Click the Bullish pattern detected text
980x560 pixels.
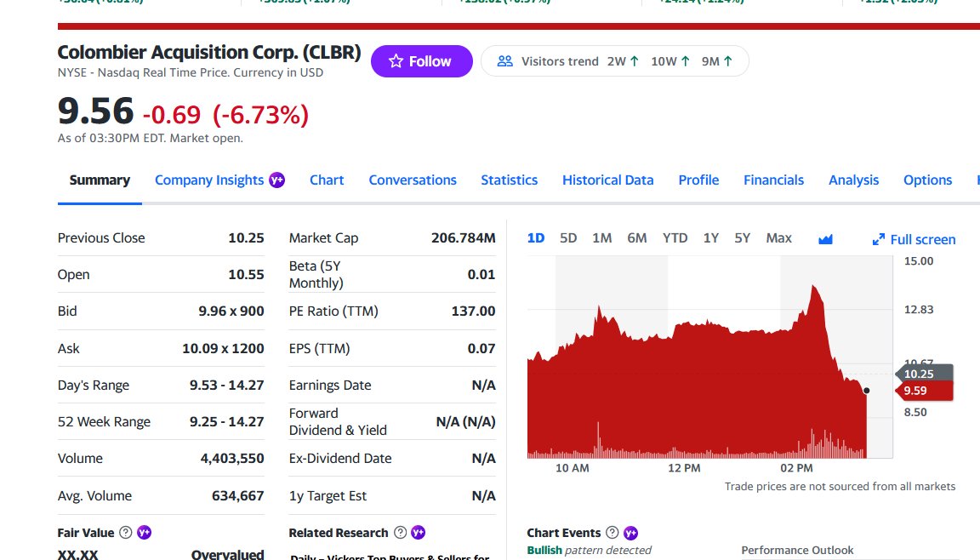tap(589, 551)
